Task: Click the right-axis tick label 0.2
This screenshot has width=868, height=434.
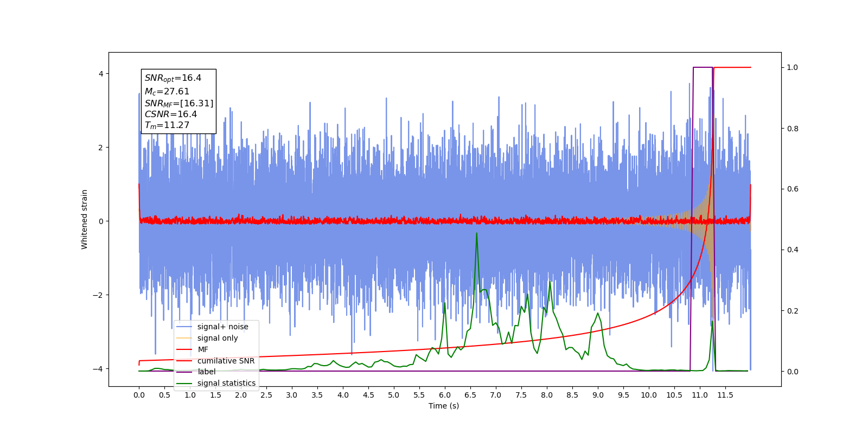Action: (793, 311)
